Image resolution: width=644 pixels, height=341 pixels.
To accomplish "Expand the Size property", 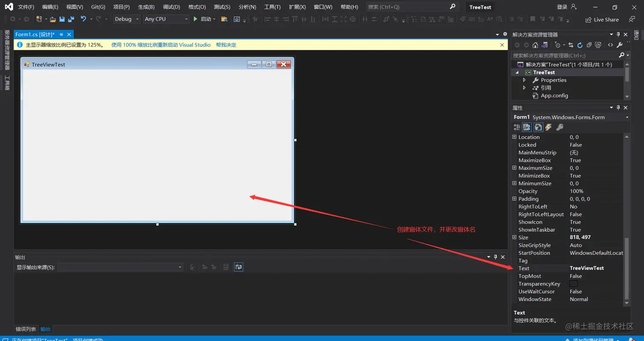I will [514, 237].
